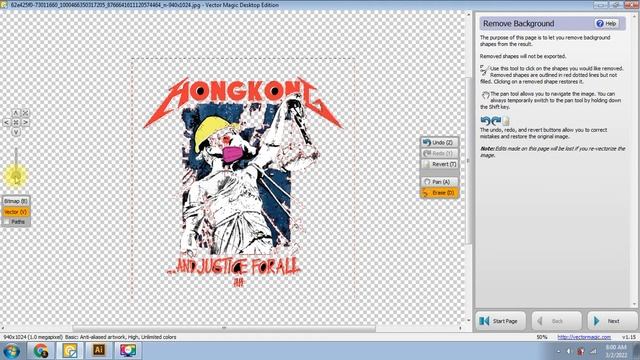Viewport: 640px width, 360px height.
Task: Pan the view down with the arrow
Action: click(x=16, y=132)
